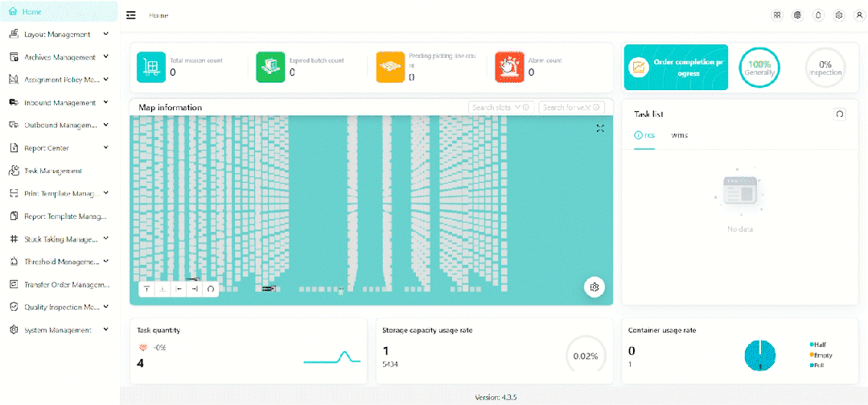Screen dimensions: 868x405
Task: Click the align-to-top icon in map toolbar
Action: 147,288
